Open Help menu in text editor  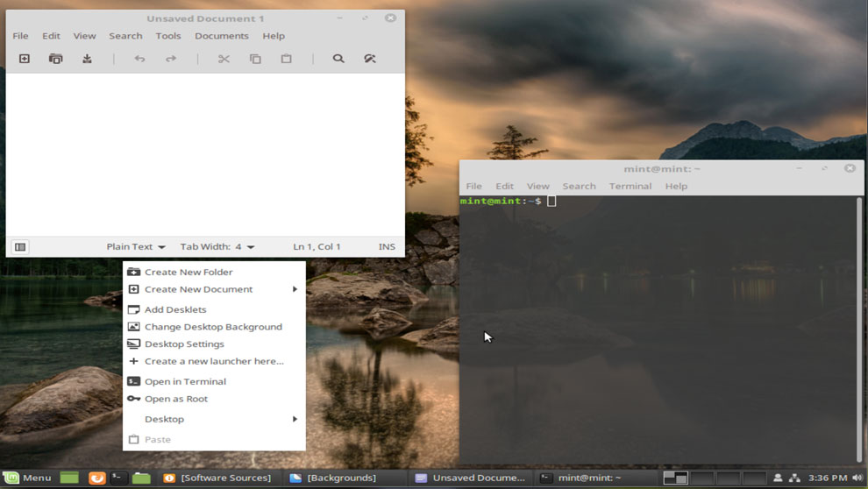(x=274, y=36)
